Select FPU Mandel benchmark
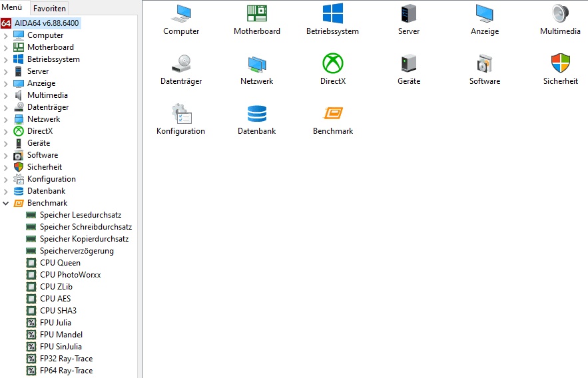 tap(61, 335)
